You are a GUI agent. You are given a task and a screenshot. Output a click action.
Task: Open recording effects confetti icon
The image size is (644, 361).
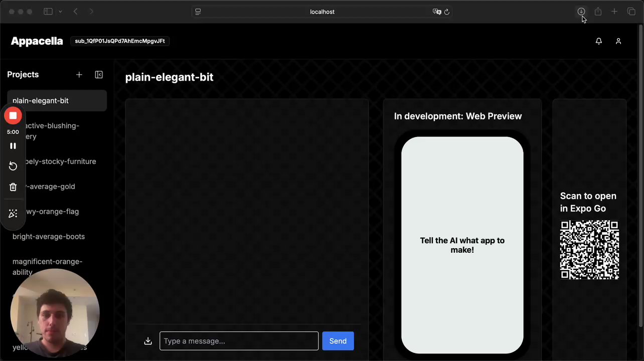[13, 214]
